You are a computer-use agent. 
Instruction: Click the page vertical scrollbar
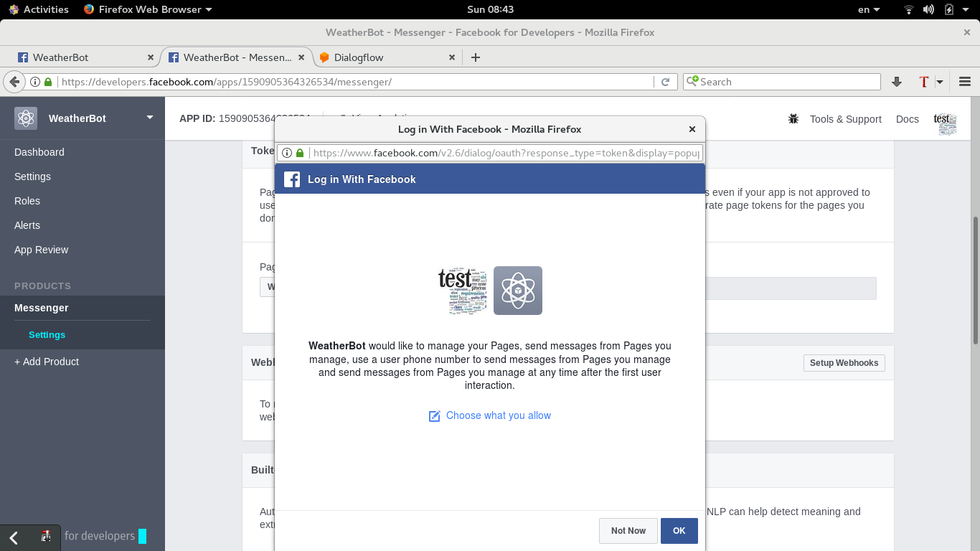pyautogui.click(x=975, y=280)
